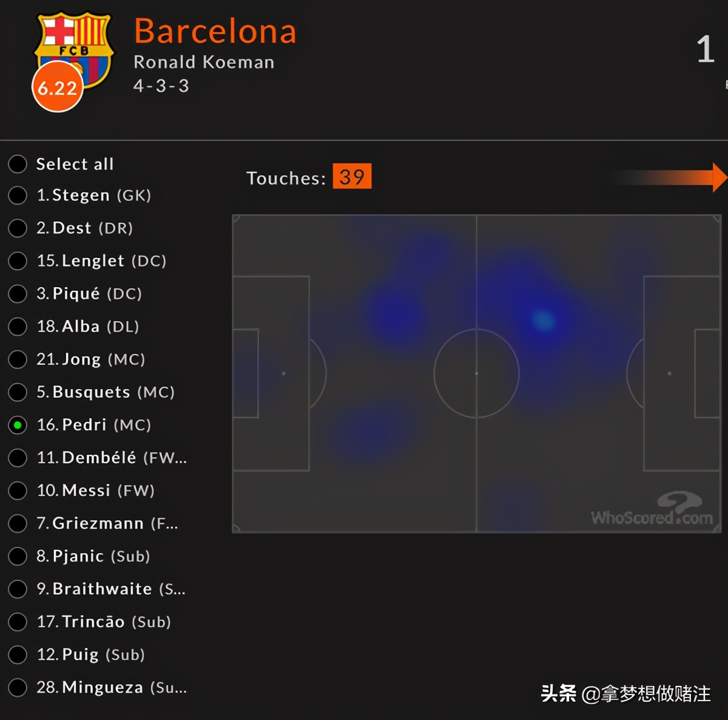Image resolution: width=728 pixels, height=720 pixels.
Task: Select the Stegen (GK) radio button
Action: [x=18, y=195]
